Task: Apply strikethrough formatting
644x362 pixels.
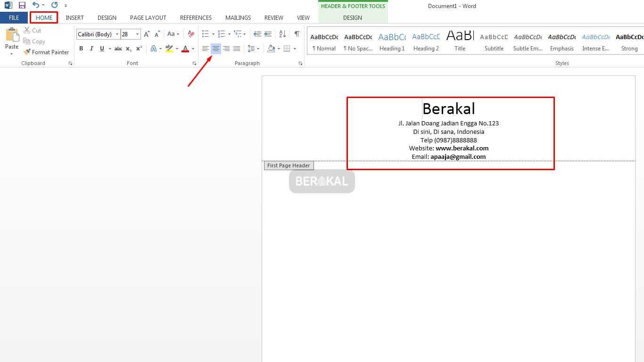Action: (118, 49)
